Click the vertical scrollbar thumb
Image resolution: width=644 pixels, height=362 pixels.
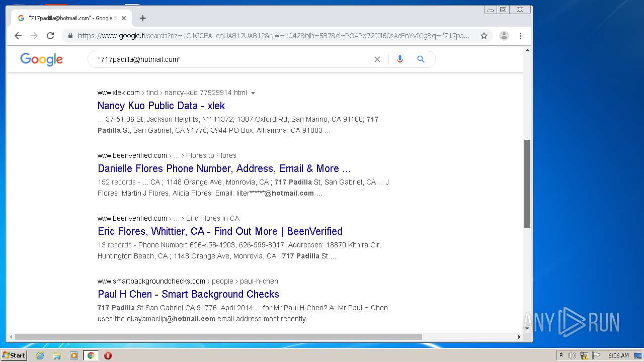point(527,184)
